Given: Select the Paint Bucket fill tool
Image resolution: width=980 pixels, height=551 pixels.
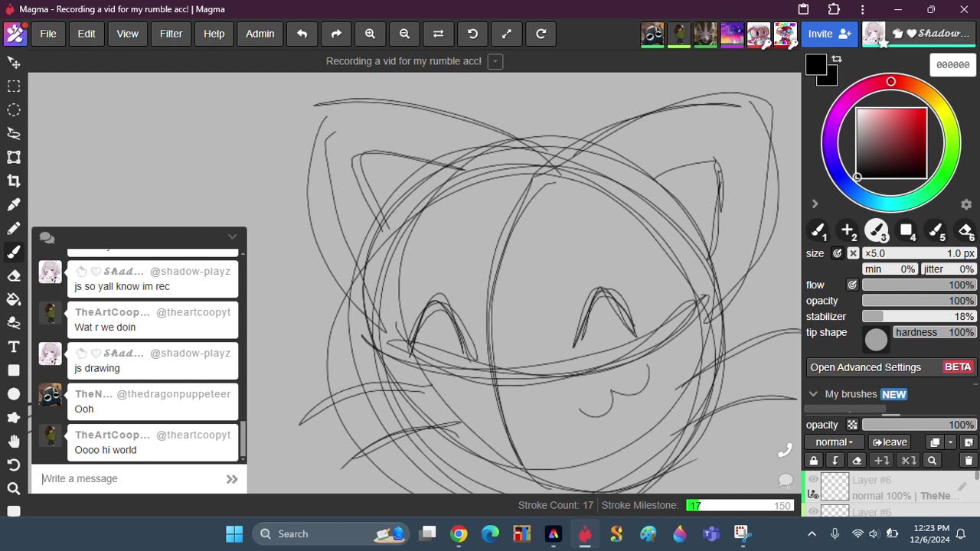Looking at the screenshot, I should point(14,299).
